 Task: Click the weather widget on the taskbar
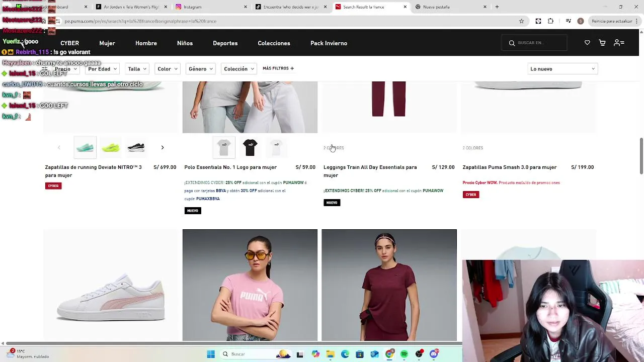pyautogui.click(x=28, y=354)
